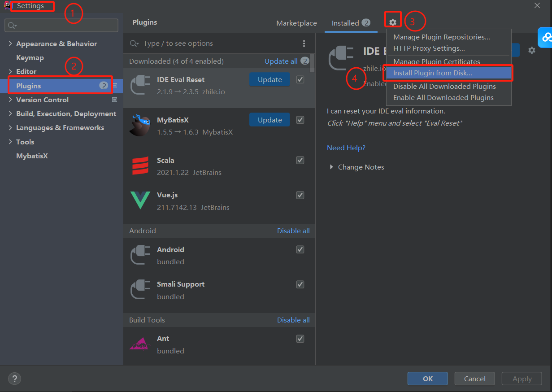Select MybatisX in settings tree

(x=32, y=156)
